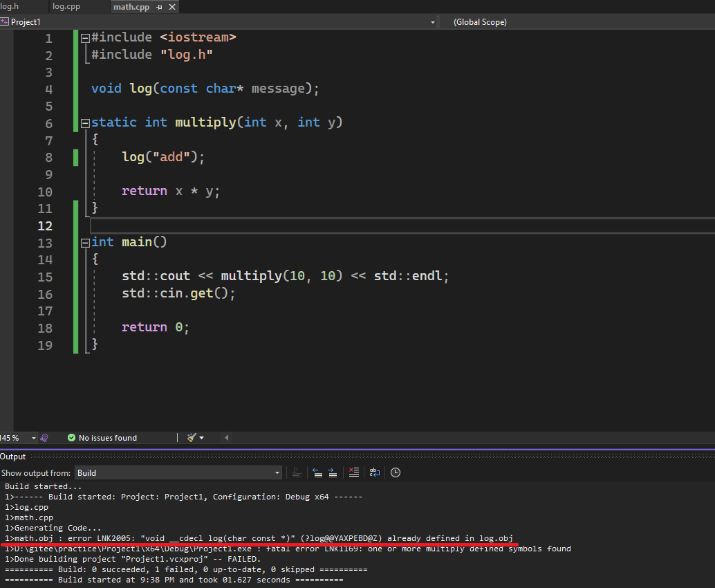Close the math.cpp tab
Viewport: 715px width, 588px height.
[172, 7]
